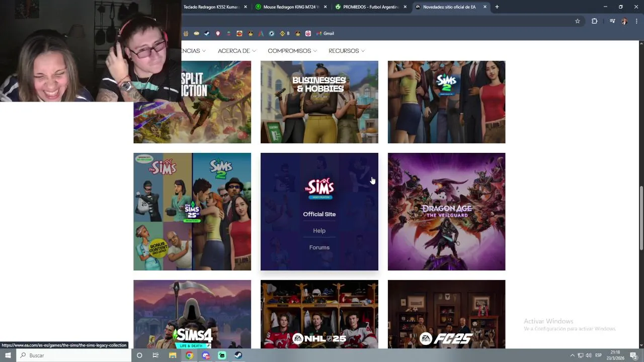Screen dimensions: 644x362
Task: Open the Split Fiction game card
Action: pos(192,102)
